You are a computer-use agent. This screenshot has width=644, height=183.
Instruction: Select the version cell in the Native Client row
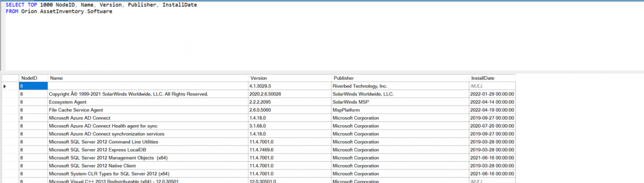[x=290, y=166]
